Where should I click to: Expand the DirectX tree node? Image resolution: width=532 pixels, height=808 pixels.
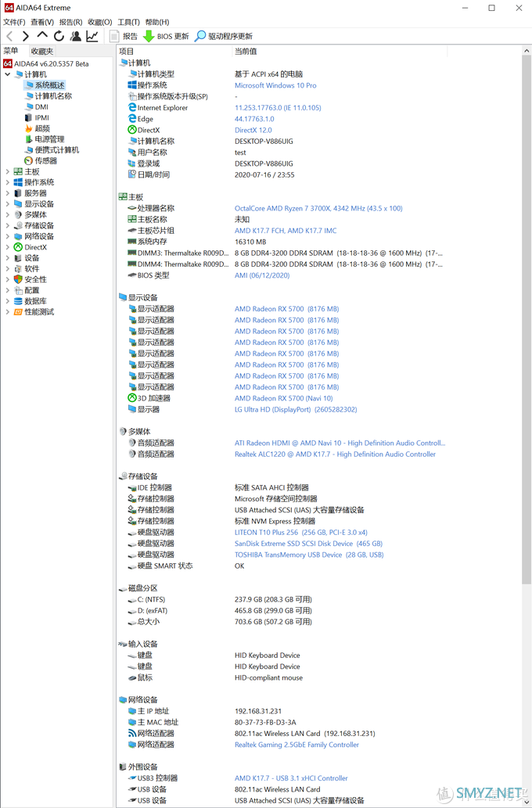point(7,247)
